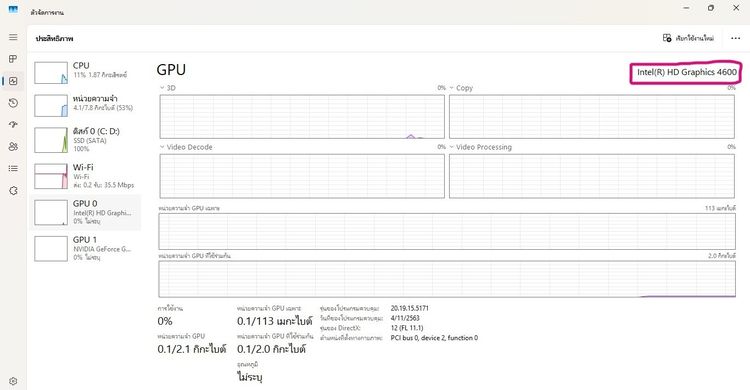Viewport: 750px width, 390px height.
Task: Click driver date 4/11/2563
Action: point(405,318)
